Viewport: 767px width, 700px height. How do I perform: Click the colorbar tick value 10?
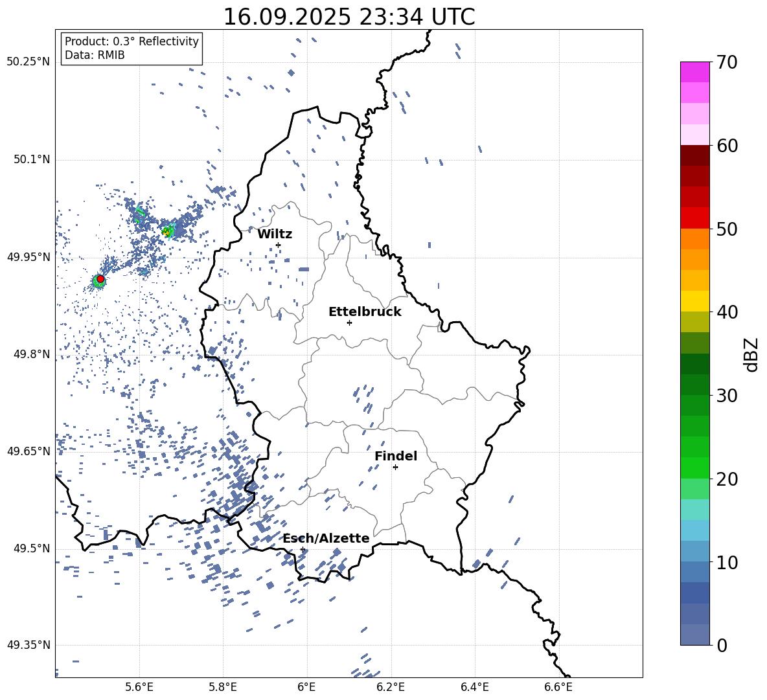point(727,562)
